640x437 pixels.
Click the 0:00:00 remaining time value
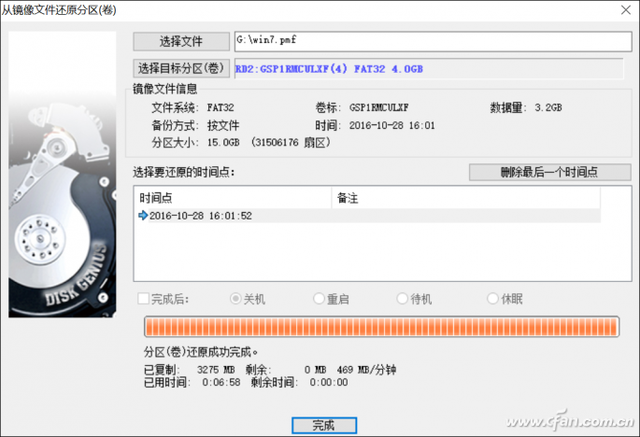[329, 382]
